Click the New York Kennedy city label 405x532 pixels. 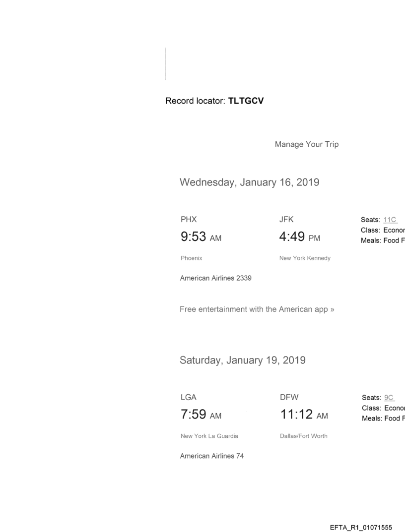305,258
